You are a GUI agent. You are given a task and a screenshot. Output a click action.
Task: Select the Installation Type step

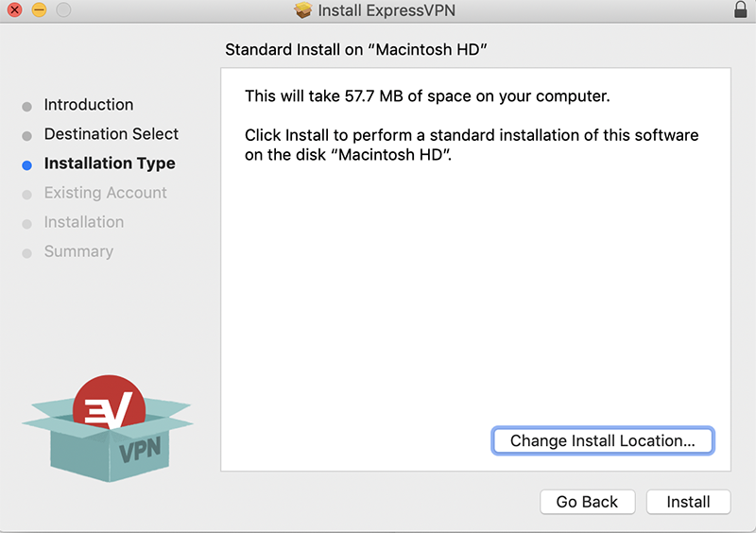110,163
